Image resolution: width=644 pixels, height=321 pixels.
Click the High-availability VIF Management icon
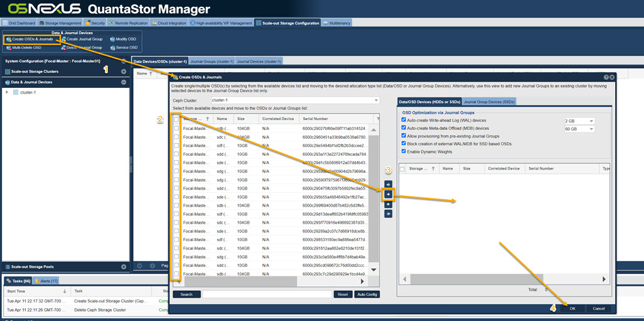point(192,23)
